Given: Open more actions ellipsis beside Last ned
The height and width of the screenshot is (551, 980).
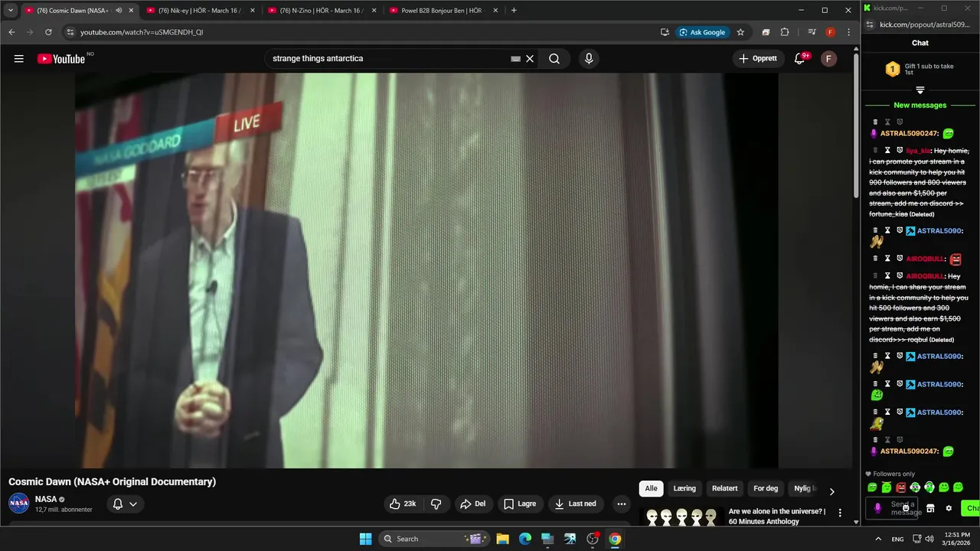Looking at the screenshot, I should [621, 504].
